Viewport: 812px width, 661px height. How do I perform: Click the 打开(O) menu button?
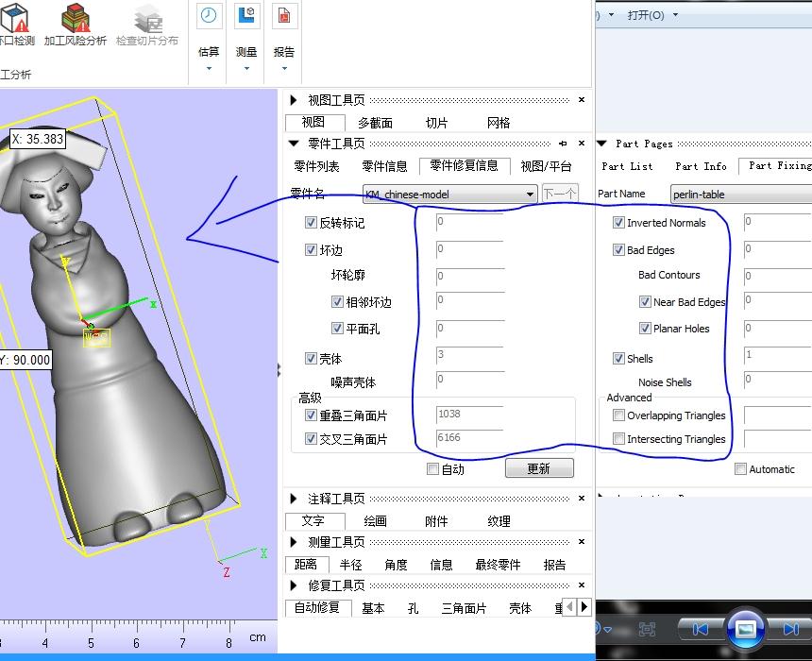(x=646, y=15)
